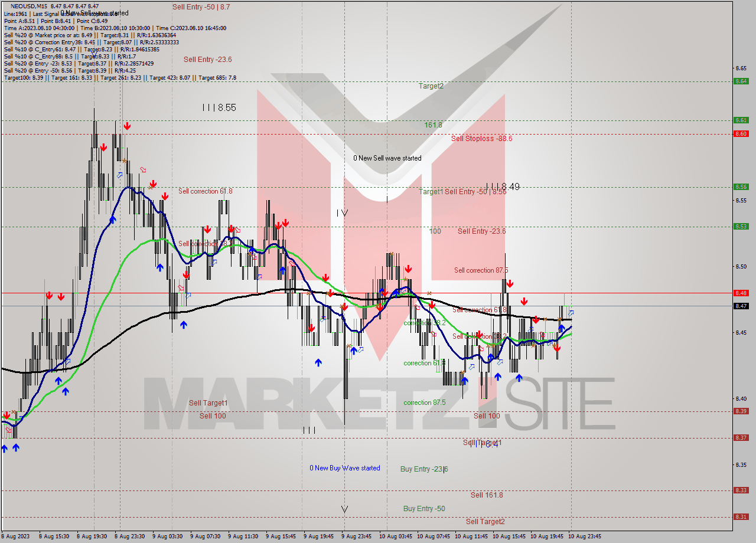Click the green 8.64 price tag
This screenshot has width=756, height=543.
click(x=741, y=81)
